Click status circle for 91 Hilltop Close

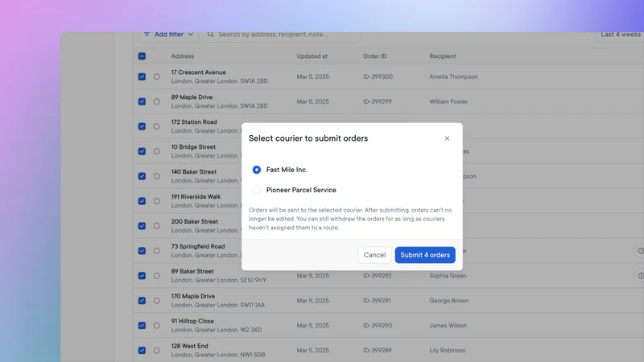click(156, 326)
